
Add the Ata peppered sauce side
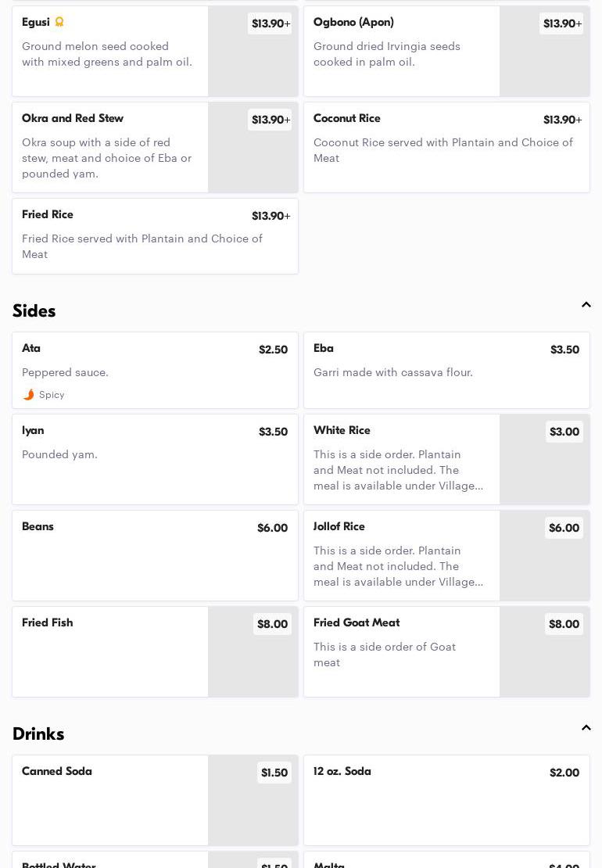[155, 370]
